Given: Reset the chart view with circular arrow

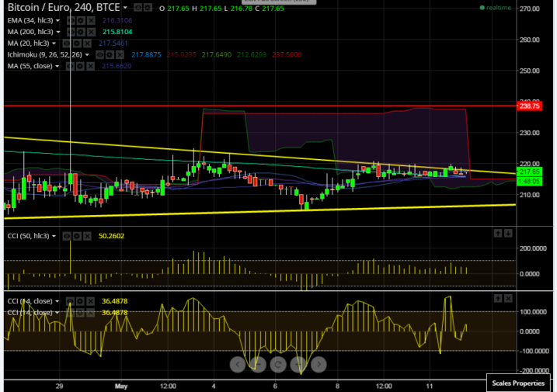Looking at the screenshot, I should [x=278, y=365].
